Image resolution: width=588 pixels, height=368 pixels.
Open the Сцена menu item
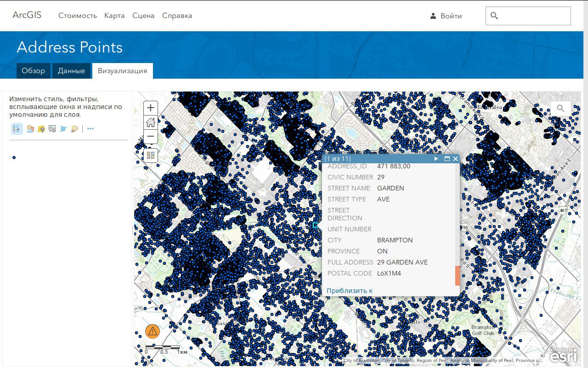click(143, 16)
